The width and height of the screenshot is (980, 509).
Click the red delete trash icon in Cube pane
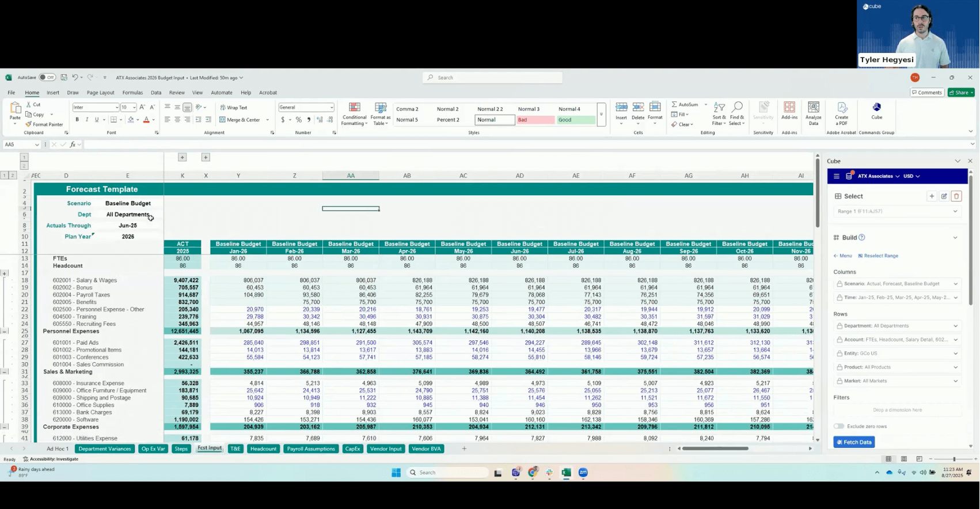[956, 196]
